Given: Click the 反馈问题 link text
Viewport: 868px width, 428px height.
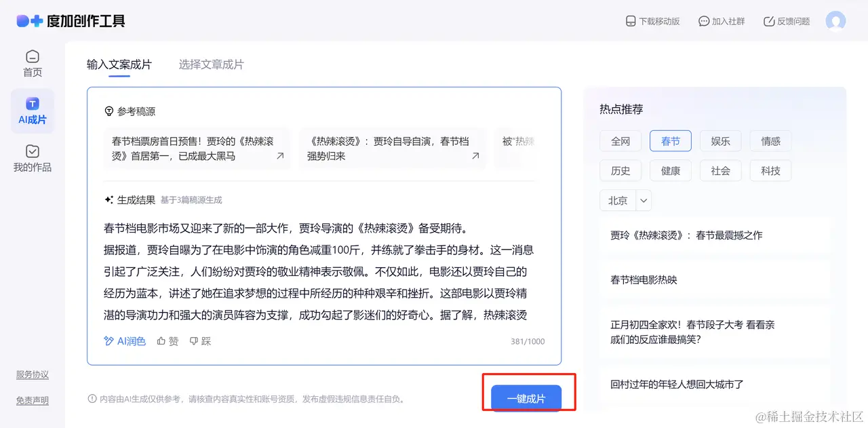Looking at the screenshot, I should 793,21.
